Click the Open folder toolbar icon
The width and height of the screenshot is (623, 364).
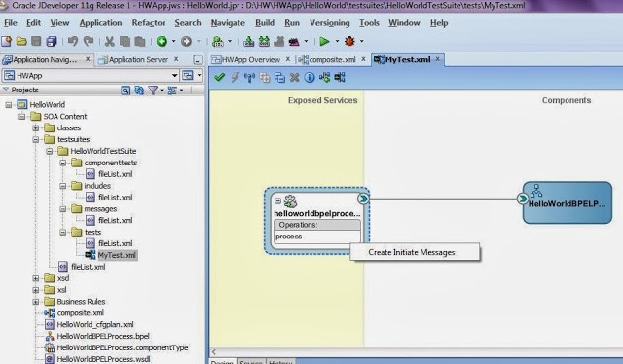coord(21,41)
